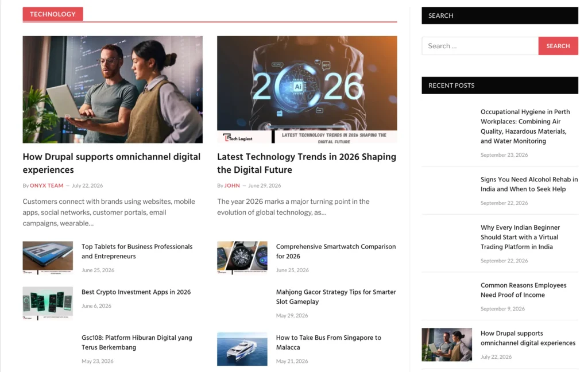The height and width of the screenshot is (372, 588).
Task: Open the crypto apps thumbnail image
Action: coord(48,303)
